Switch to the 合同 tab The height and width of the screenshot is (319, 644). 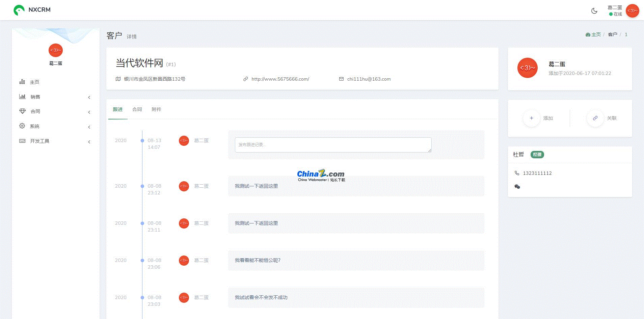click(x=137, y=109)
